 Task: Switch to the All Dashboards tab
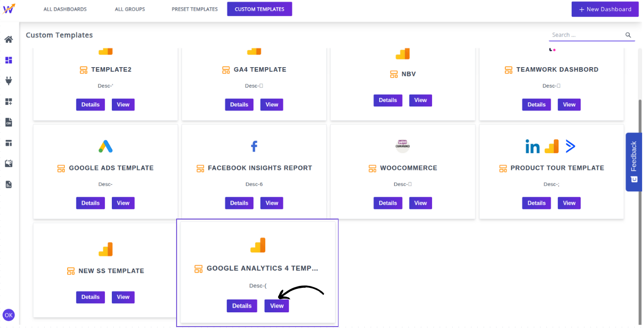65,9
